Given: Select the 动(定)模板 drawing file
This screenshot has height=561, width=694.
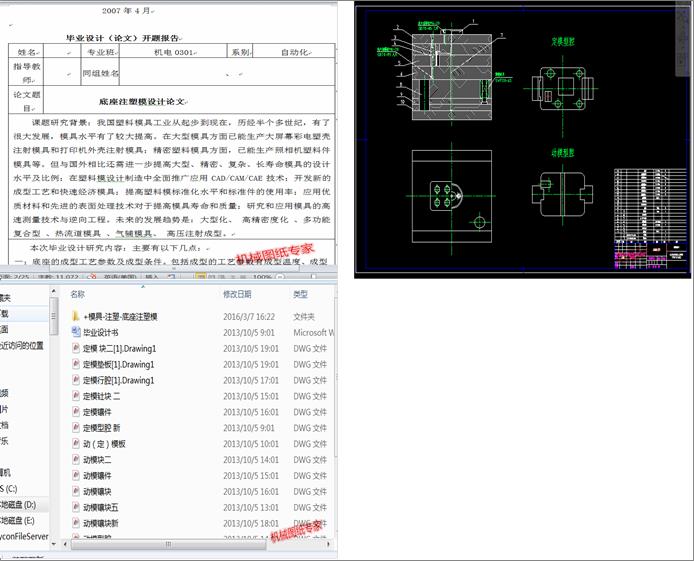Looking at the screenshot, I should click(104, 444).
